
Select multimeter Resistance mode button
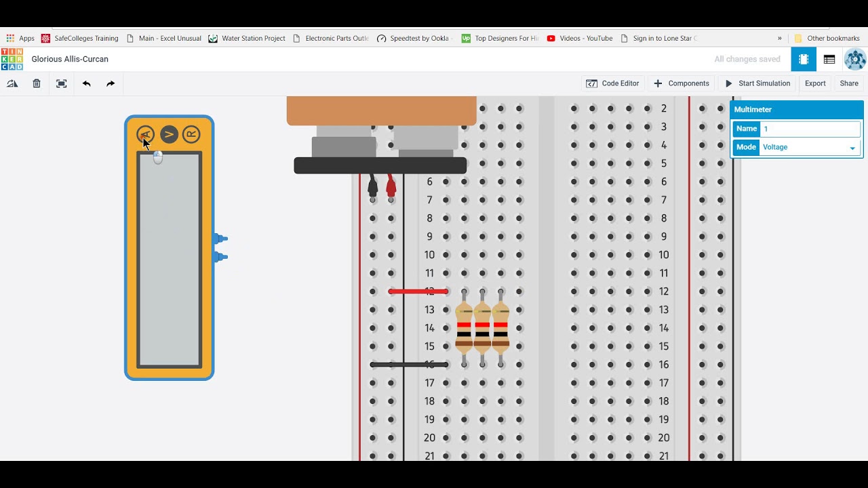coord(191,134)
